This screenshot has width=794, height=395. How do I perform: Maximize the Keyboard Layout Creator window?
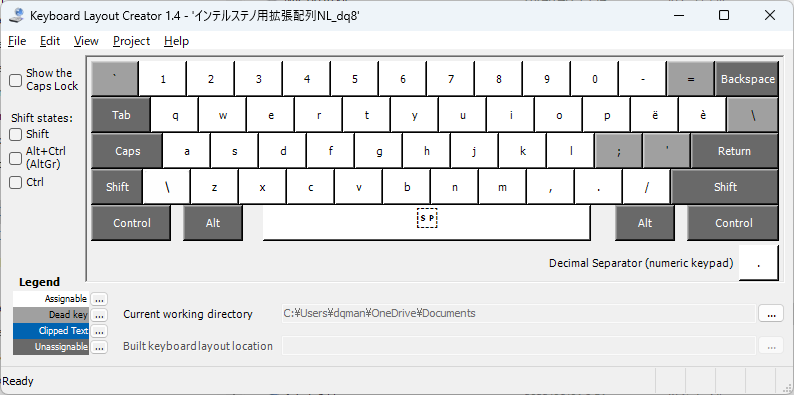pyautogui.click(x=724, y=15)
